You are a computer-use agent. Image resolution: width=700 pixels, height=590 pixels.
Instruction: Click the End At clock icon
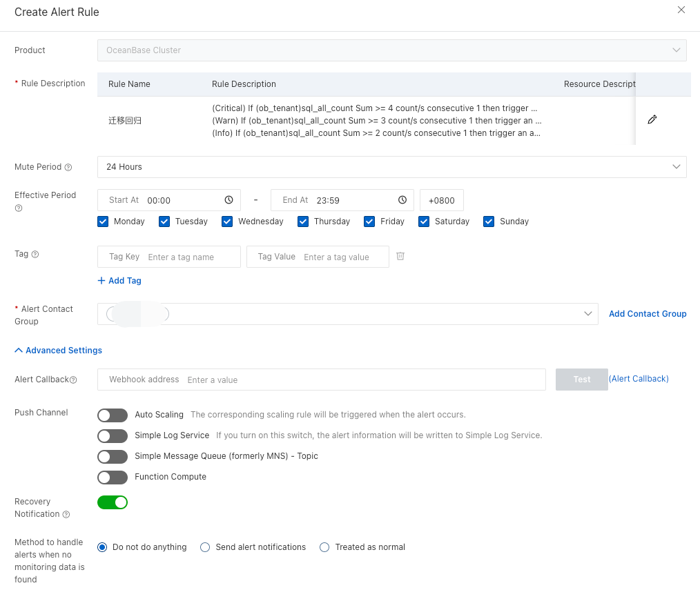402,200
